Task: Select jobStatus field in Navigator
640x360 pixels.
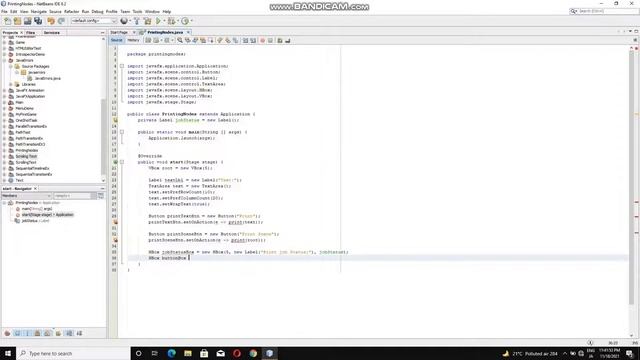Action: click(35, 221)
